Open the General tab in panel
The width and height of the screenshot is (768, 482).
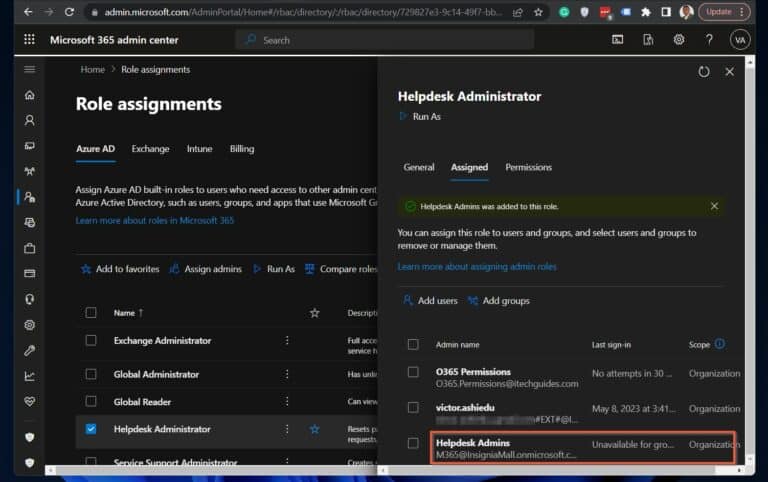(x=419, y=168)
